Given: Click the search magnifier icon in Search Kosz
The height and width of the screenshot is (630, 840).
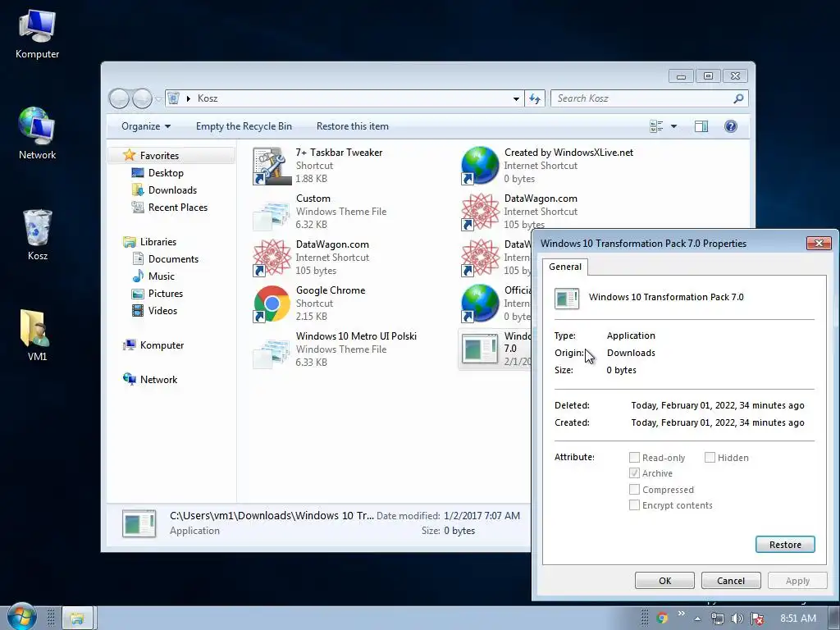Looking at the screenshot, I should coord(738,98).
